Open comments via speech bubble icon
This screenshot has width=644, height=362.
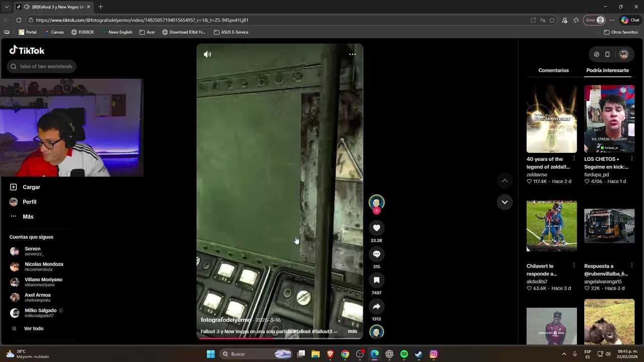376,254
